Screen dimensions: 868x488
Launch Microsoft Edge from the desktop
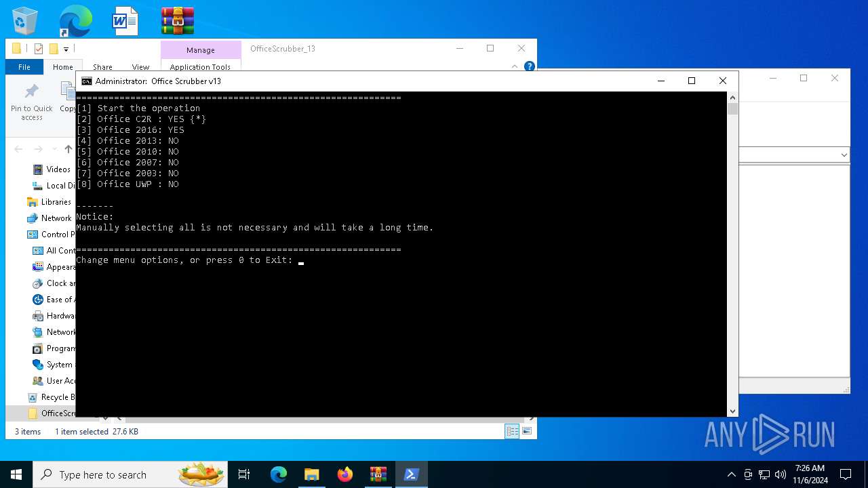[75, 20]
